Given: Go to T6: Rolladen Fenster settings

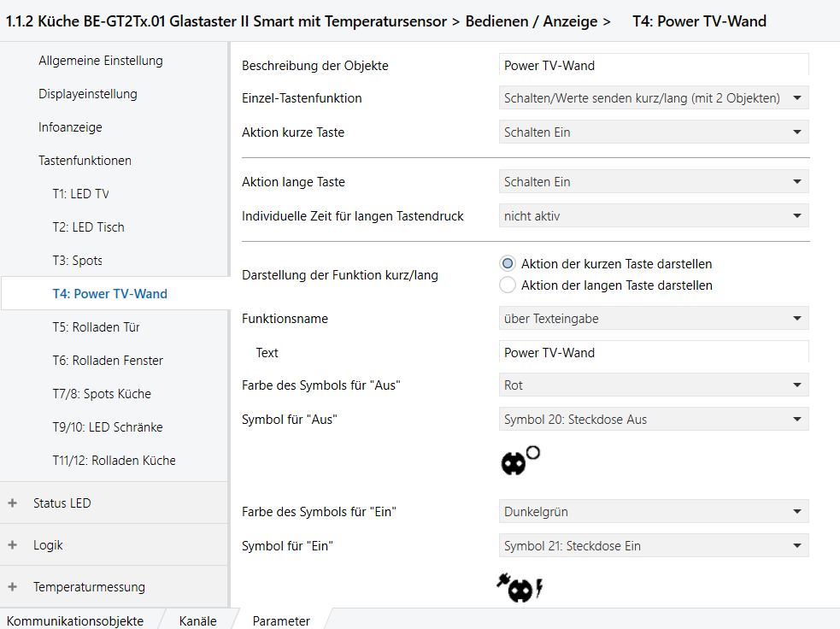Looking at the screenshot, I should (x=108, y=361).
